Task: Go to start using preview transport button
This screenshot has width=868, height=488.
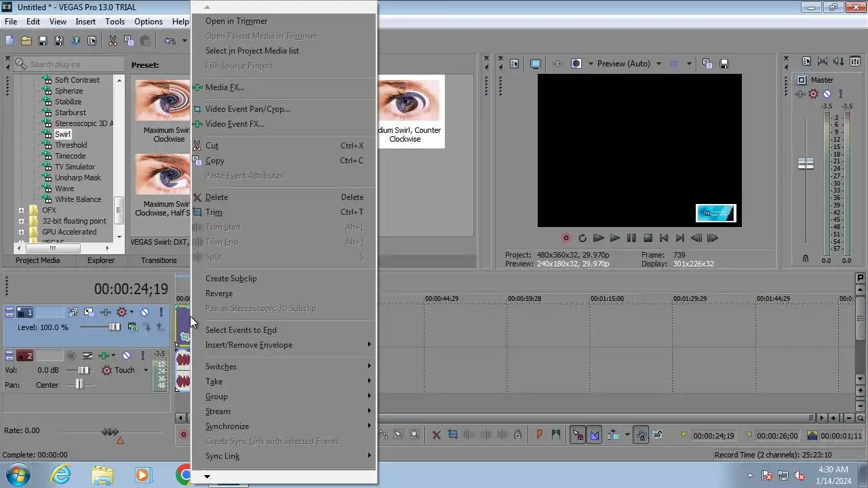Action: tap(664, 238)
